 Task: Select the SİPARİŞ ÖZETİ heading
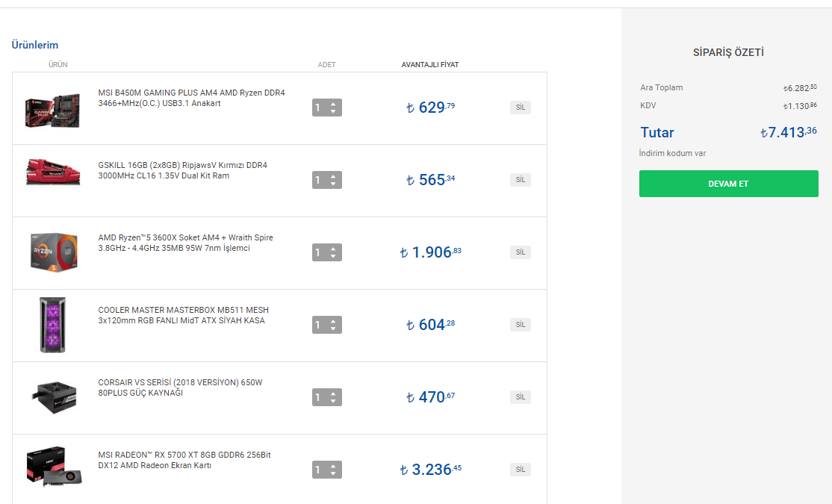pos(728,52)
